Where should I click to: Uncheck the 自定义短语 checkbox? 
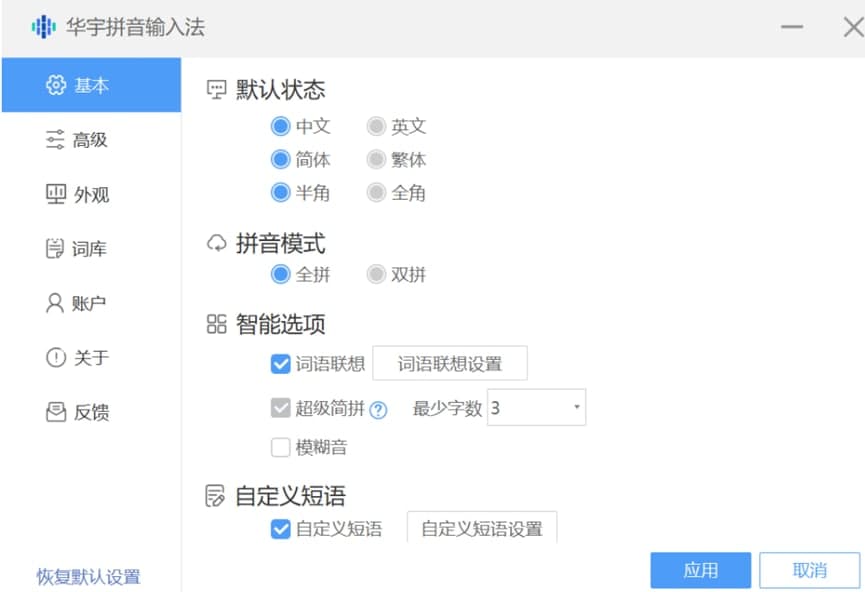point(281,530)
